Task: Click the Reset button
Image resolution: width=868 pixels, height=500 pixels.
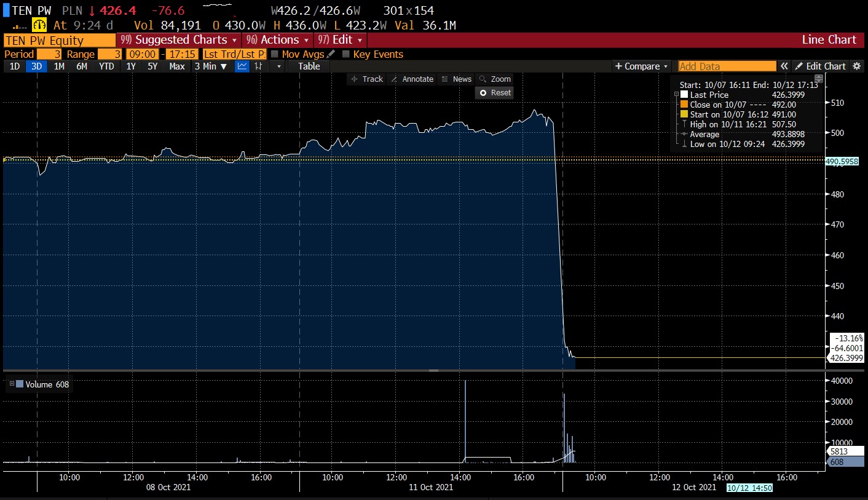Action: point(494,92)
